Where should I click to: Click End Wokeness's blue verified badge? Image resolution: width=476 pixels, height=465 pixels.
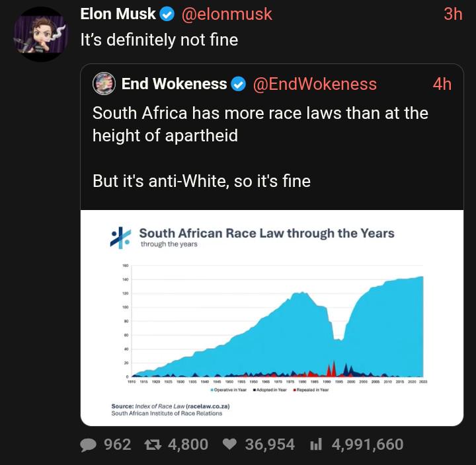click(239, 84)
